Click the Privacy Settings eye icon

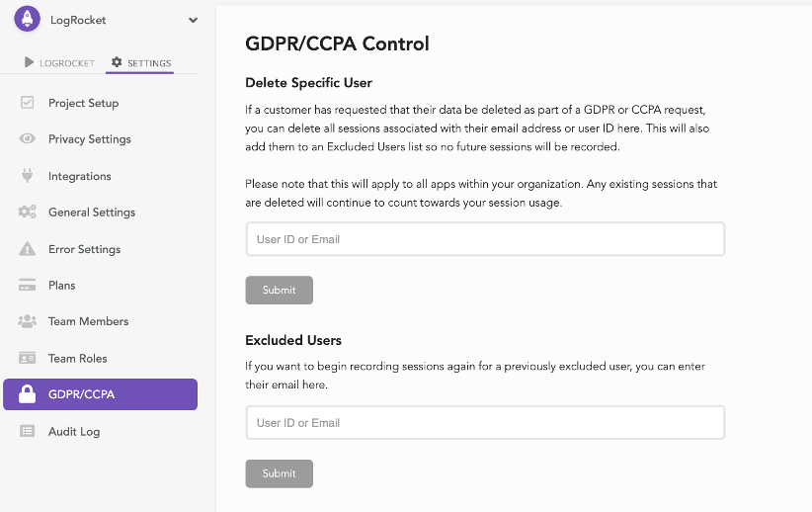[x=28, y=139]
